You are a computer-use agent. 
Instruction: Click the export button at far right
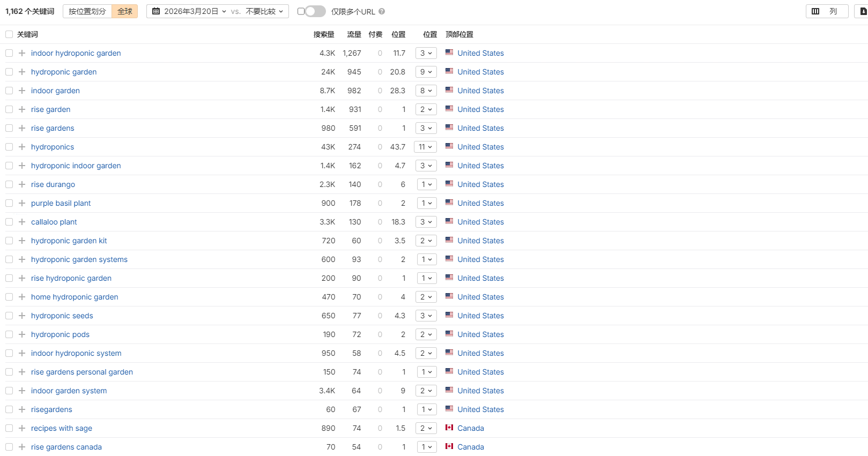click(x=862, y=11)
